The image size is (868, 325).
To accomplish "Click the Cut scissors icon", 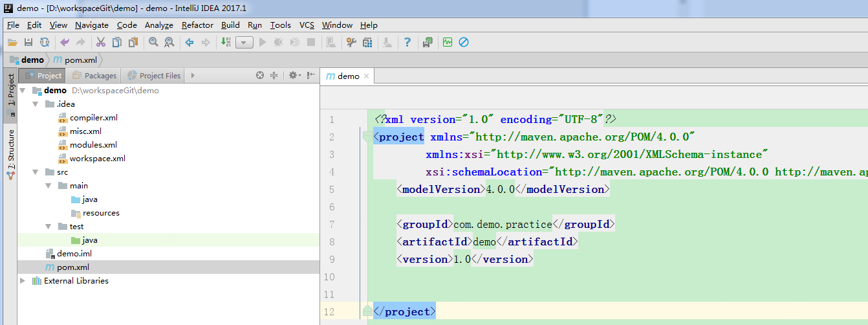I will pyautogui.click(x=101, y=43).
